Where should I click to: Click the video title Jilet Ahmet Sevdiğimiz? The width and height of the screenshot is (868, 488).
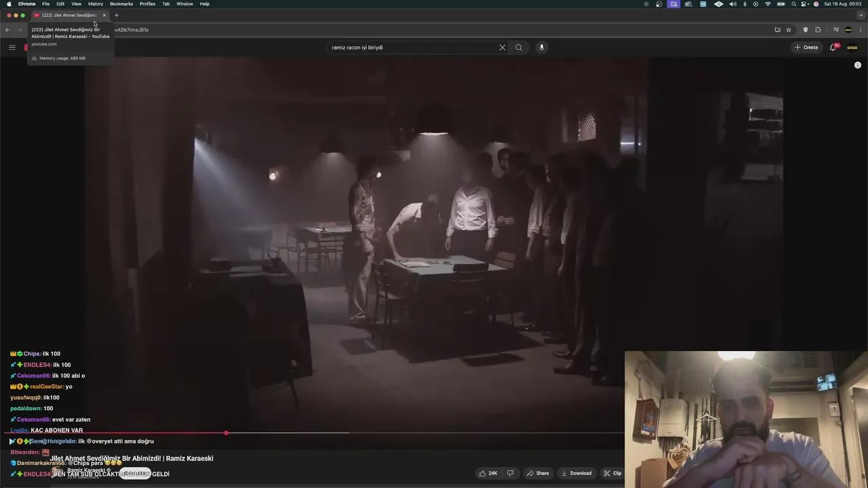tap(132, 458)
